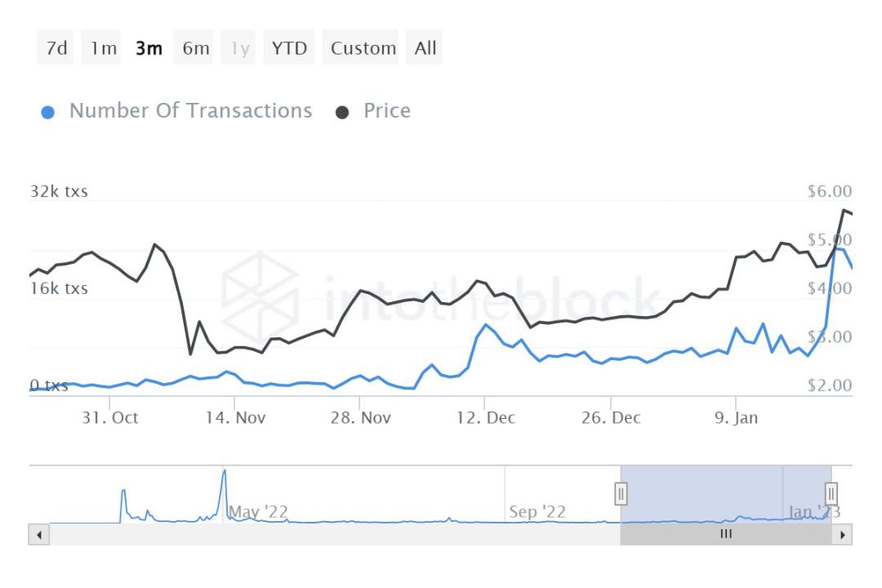Click the horizontal scrollbar thumb grip
The width and height of the screenshot is (882, 588).
click(x=725, y=535)
